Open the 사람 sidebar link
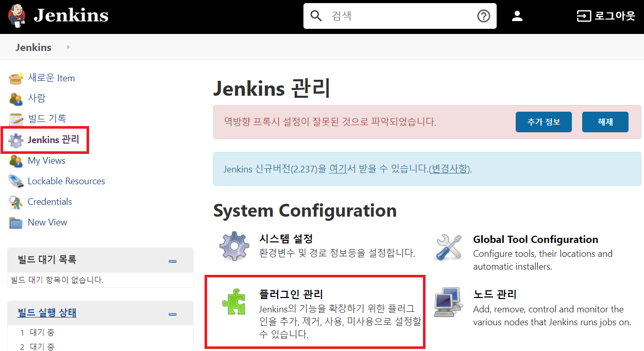The width and height of the screenshot is (644, 351). coord(37,98)
